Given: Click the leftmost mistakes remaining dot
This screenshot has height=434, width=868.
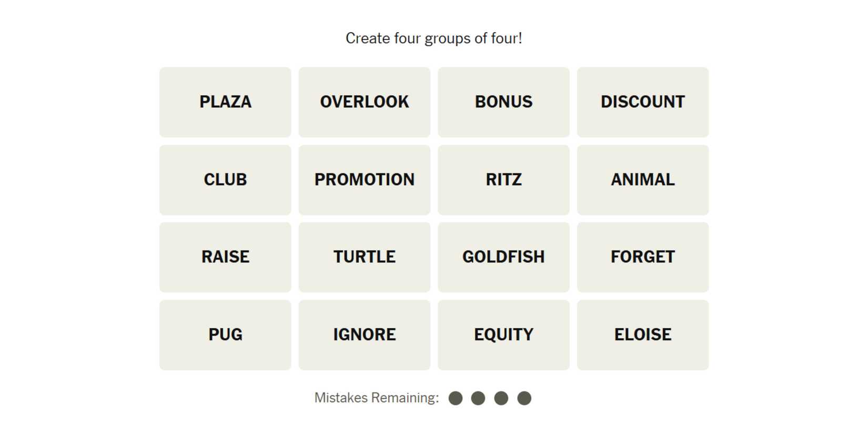Looking at the screenshot, I should pos(456,398).
